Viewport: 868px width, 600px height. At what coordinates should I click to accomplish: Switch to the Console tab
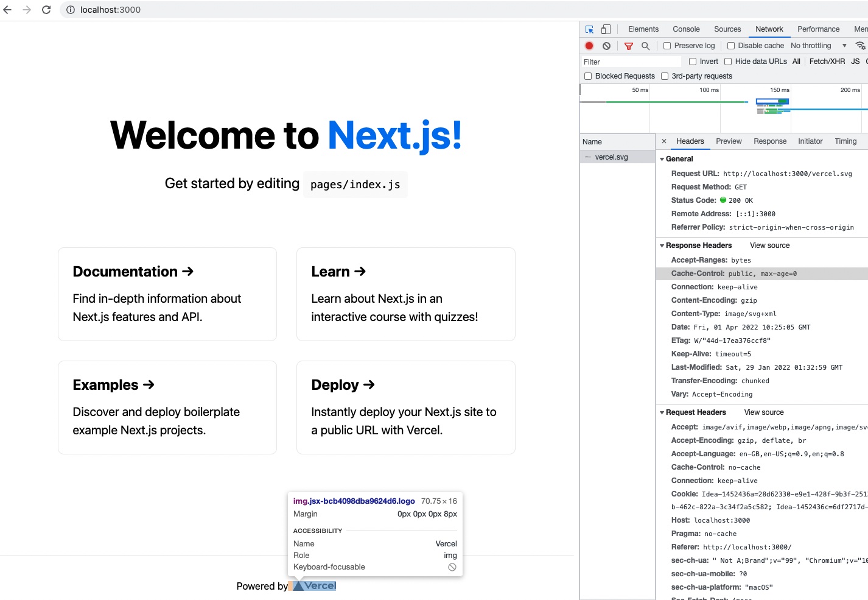pos(686,29)
